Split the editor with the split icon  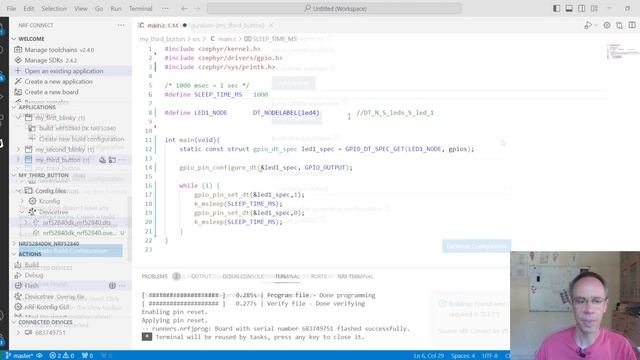632,25
